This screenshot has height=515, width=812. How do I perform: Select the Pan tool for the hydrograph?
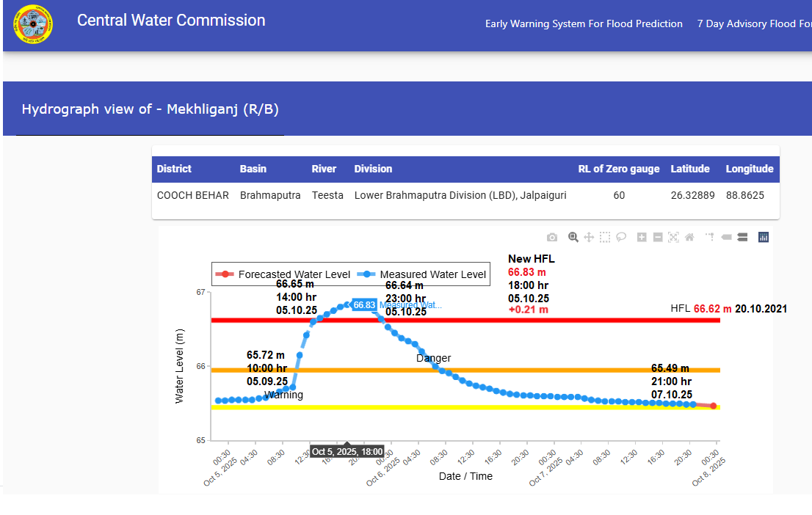point(589,237)
